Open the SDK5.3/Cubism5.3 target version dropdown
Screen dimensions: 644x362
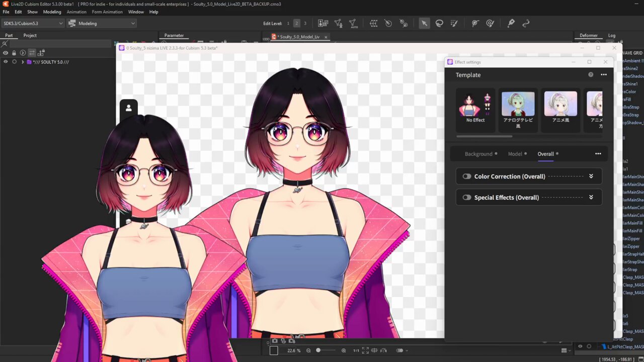tap(33, 23)
